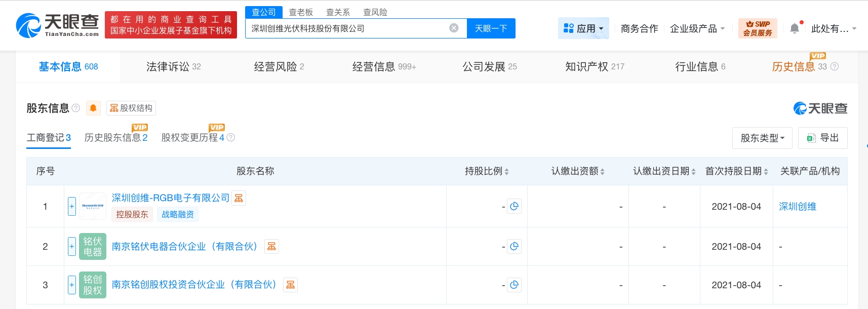Open the 应用 dropdown menu
The height and width of the screenshot is (309, 868).
(x=583, y=28)
